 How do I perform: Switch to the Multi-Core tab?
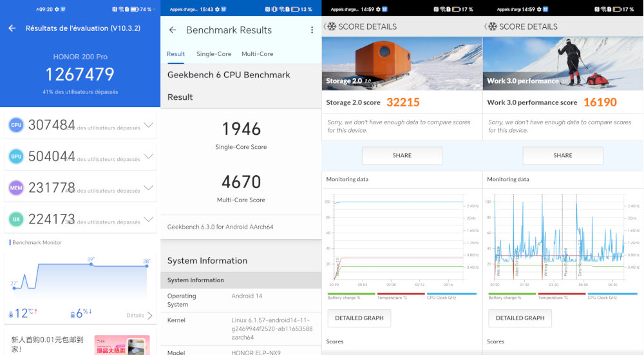[257, 54]
